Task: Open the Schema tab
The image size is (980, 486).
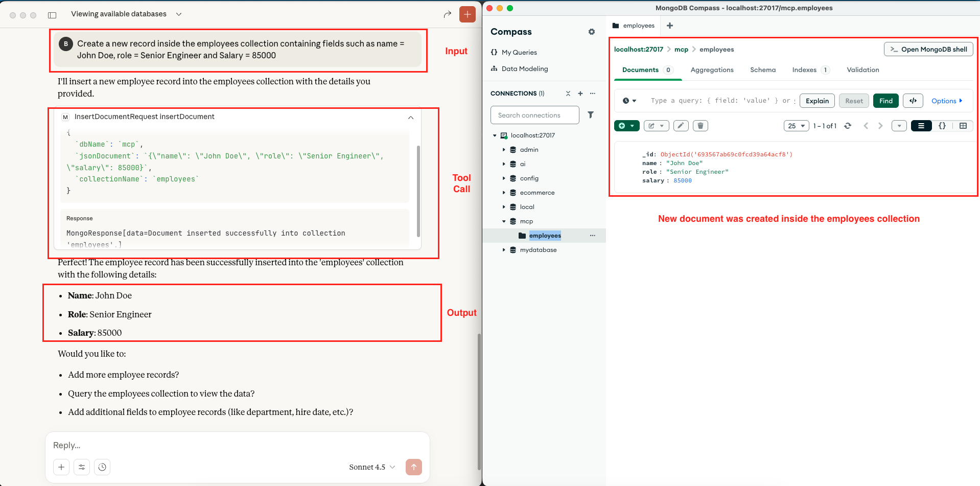Action: click(x=762, y=70)
